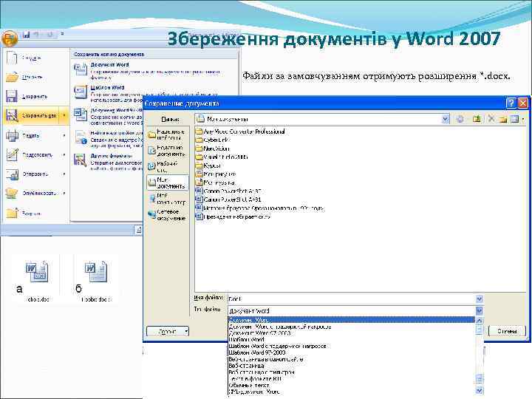Screen dimensions: 532x399
Task: Select Сохранить как in the Office menu
Action: tap(31, 115)
